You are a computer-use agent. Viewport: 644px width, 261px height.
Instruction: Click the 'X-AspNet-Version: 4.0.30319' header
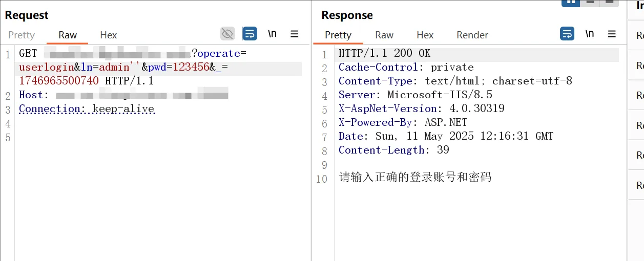pyautogui.click(x=422, y=108)
